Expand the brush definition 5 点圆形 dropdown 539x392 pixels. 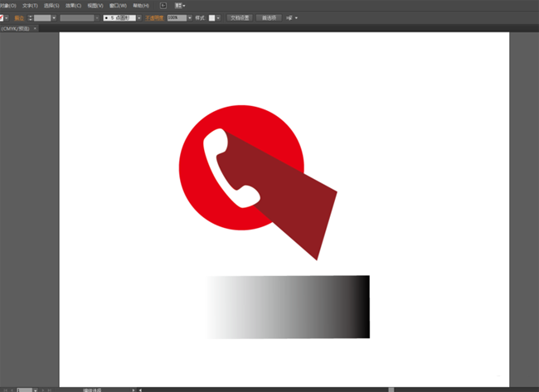tap(139, 17)
